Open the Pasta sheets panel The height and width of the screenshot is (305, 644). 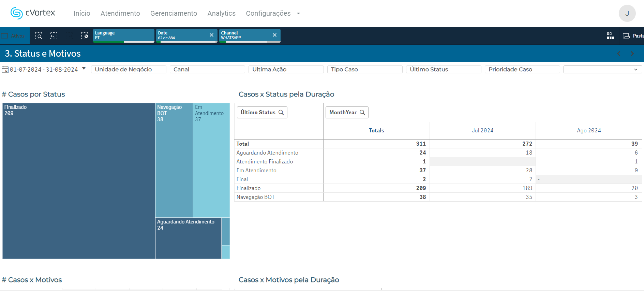point(633,36)
